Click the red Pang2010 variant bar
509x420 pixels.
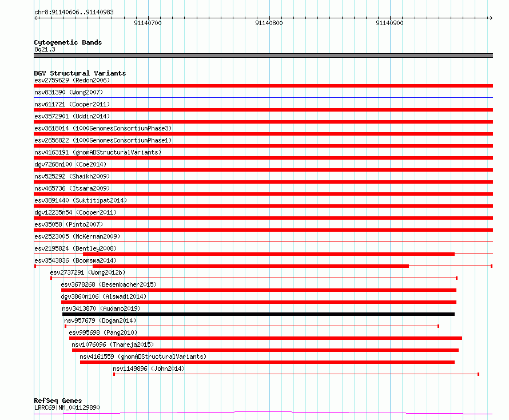[265, 338]
